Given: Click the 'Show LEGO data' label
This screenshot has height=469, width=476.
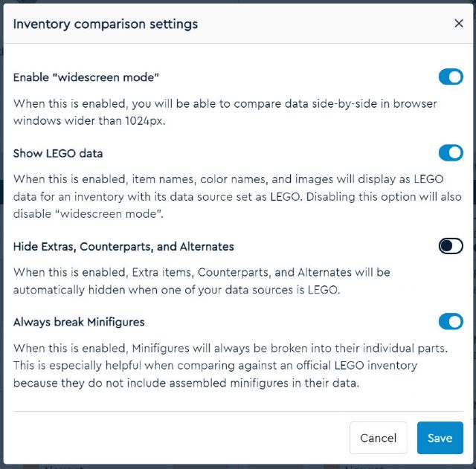Looking at the screenshot, I should [x=58, y=154].
